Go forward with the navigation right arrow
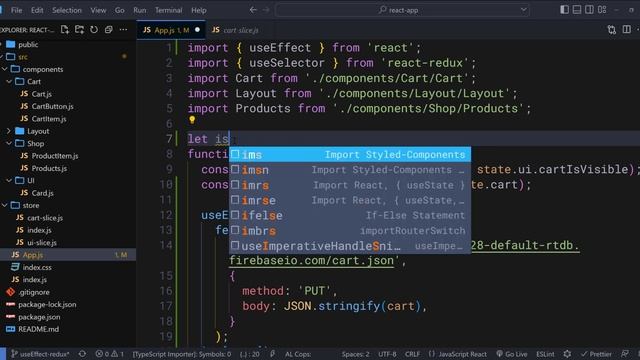Screen dimensions: 640x360 266,10
